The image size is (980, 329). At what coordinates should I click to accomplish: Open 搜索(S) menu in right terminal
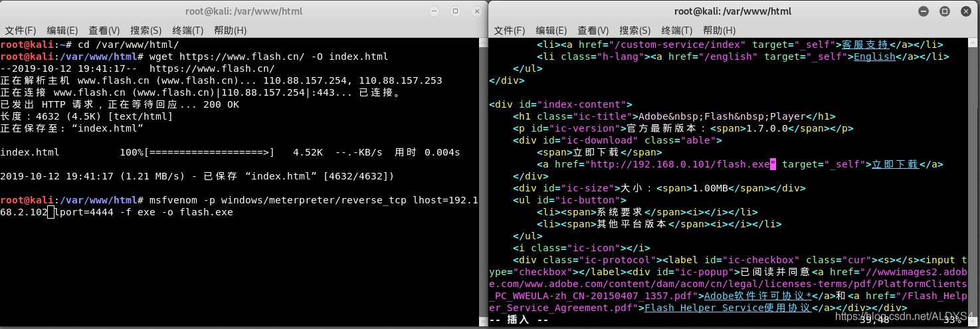(635, 31)
